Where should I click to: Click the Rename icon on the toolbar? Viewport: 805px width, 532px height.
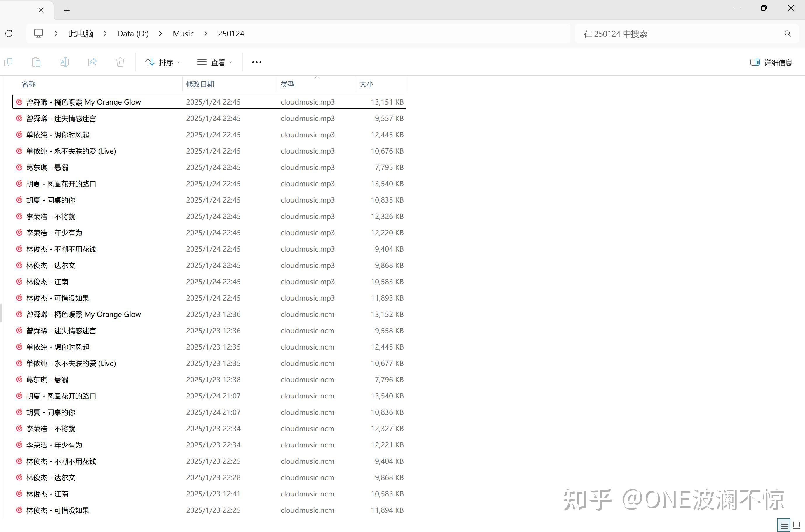[64, 62]
